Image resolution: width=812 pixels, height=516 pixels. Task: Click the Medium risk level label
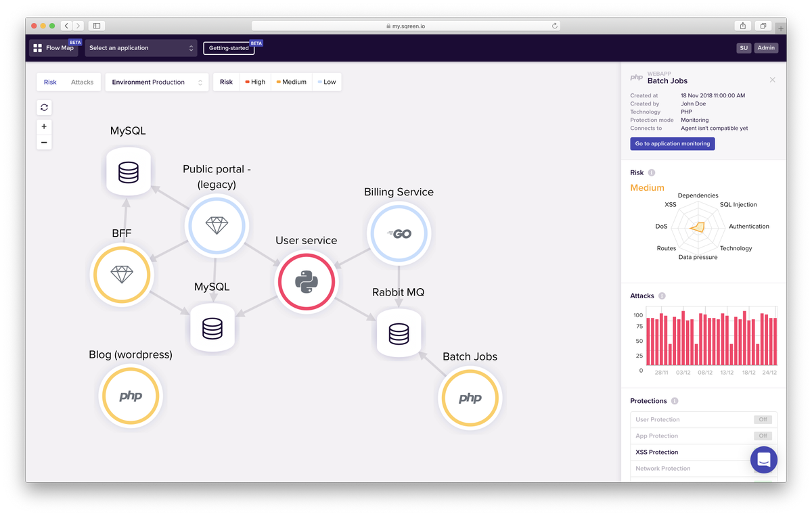pos(647,188)
